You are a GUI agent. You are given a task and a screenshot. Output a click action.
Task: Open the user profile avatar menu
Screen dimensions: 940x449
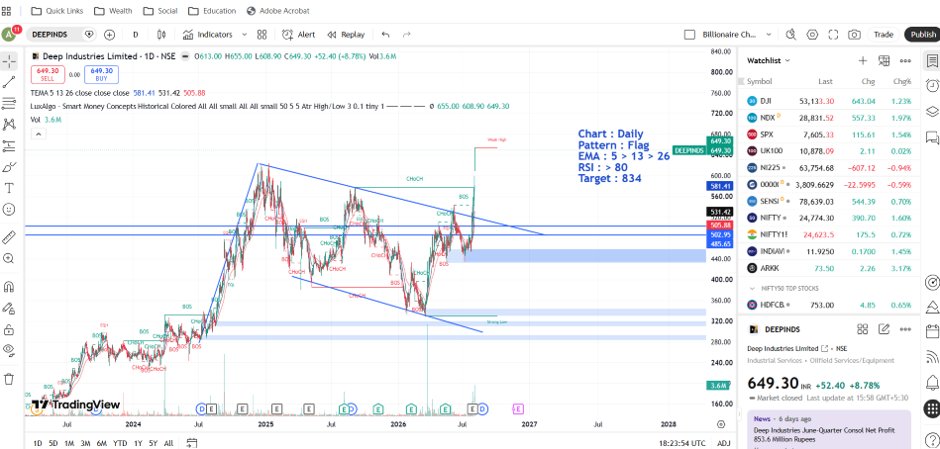(x=10, y=34)
